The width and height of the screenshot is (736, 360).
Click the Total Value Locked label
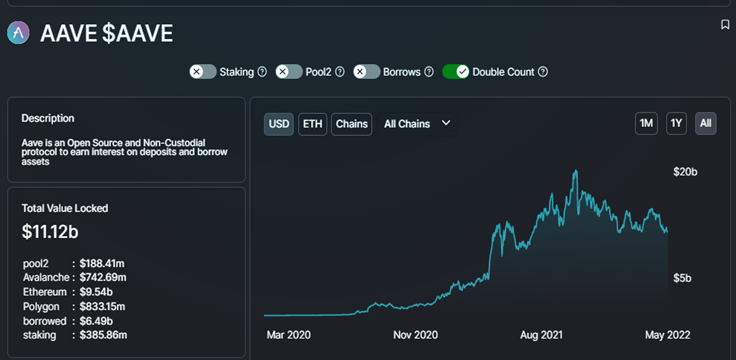(65, 208)
